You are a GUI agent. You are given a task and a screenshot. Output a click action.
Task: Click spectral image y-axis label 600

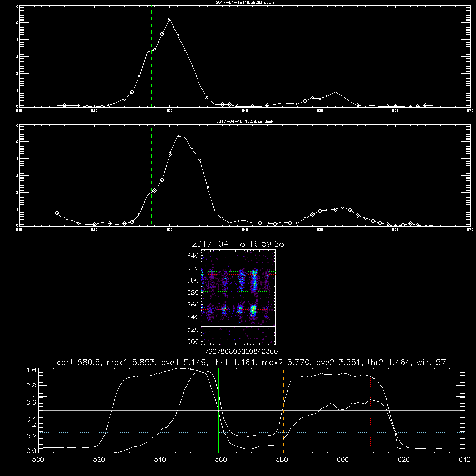point(193,280)
